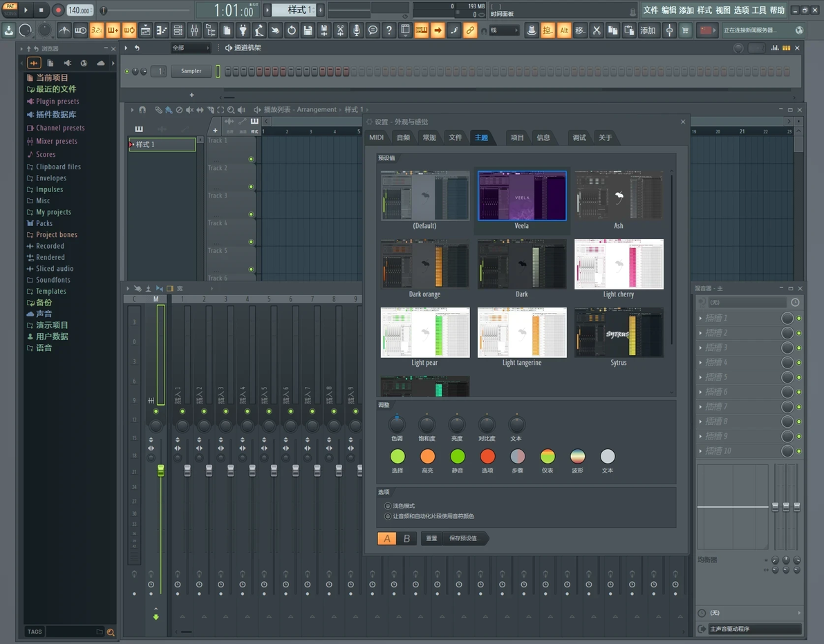
Task: Expand the 插槽 10 slot arrow
Action: 700,451
